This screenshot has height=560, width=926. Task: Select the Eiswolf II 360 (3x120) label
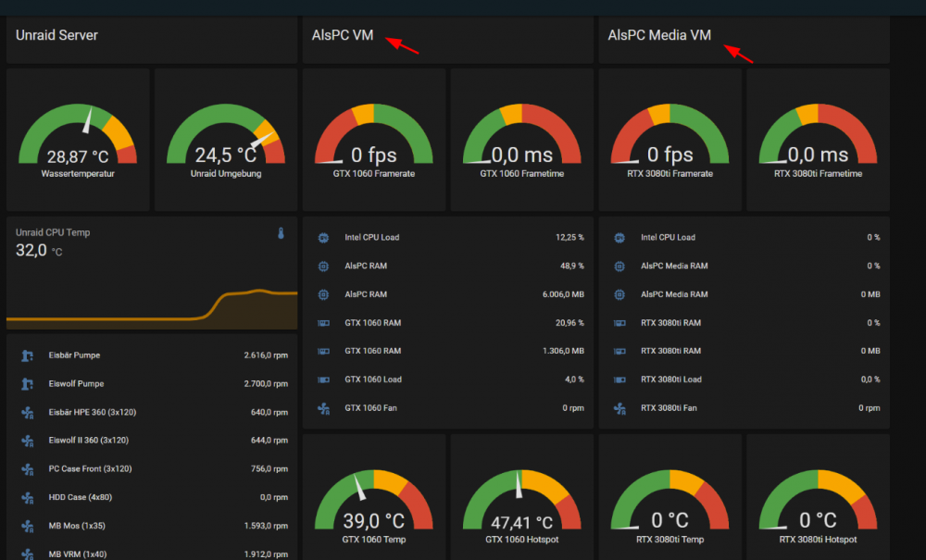pyautogui.click(x=89, y=441)
